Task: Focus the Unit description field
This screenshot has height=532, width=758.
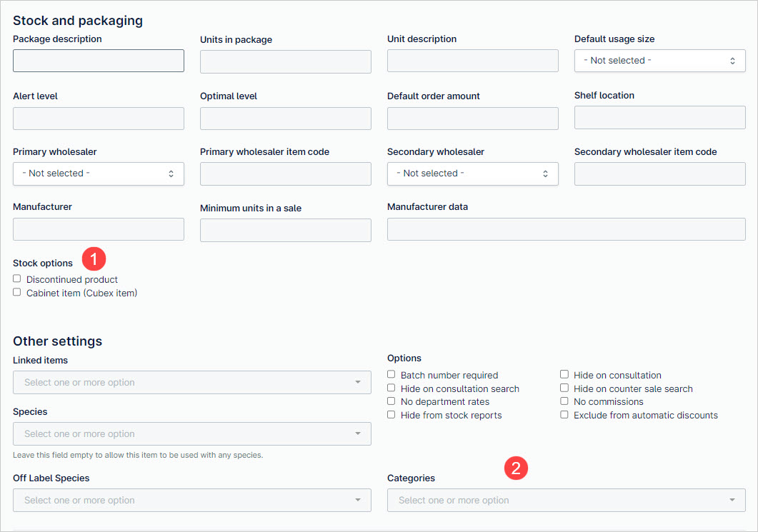Action: point(473,61)
